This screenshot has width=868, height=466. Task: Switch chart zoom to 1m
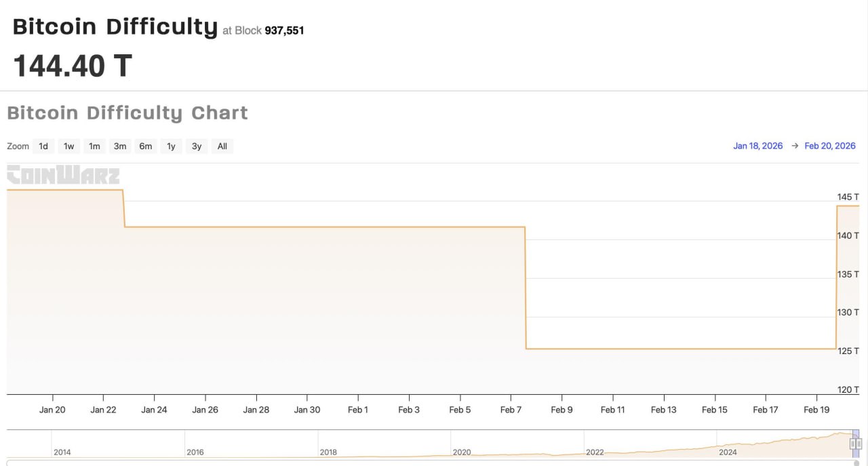[94, 146]
